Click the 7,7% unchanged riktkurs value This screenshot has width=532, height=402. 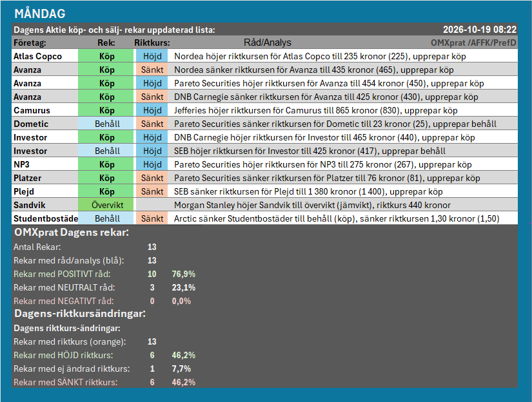pos(181,369)
